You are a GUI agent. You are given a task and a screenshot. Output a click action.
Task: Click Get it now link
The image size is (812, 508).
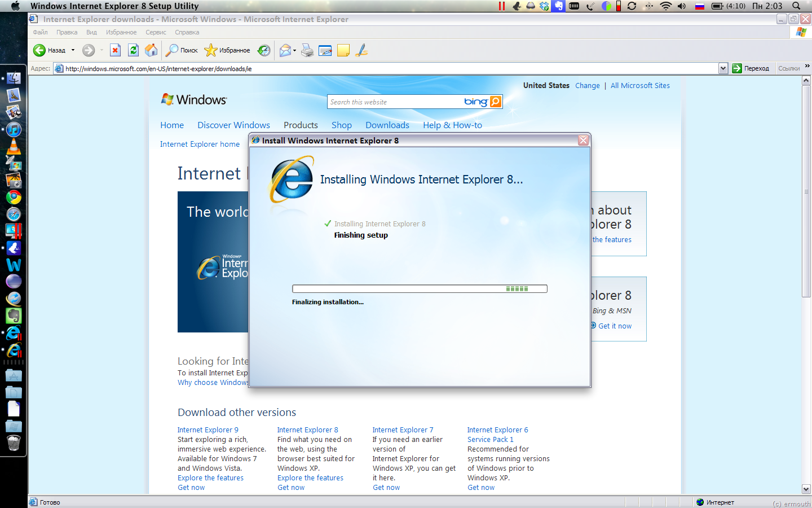pyautogui.click(x=615, y=326)
